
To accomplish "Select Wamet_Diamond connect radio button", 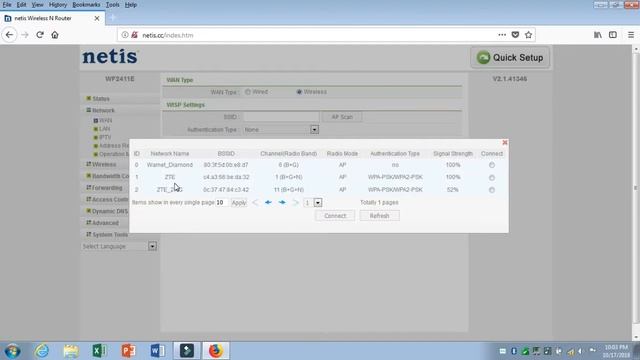I will click(x=491, y=165).
